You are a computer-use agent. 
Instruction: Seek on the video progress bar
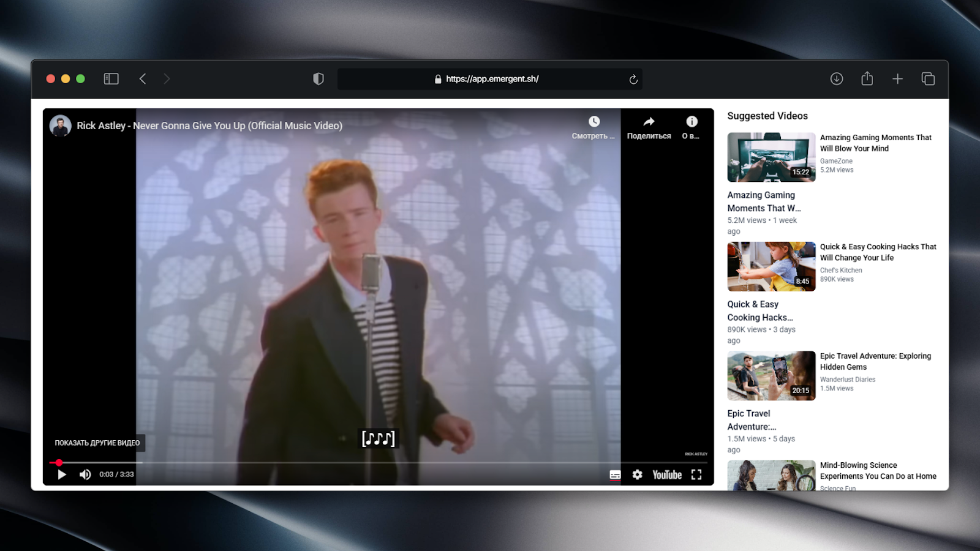(378, 463)
